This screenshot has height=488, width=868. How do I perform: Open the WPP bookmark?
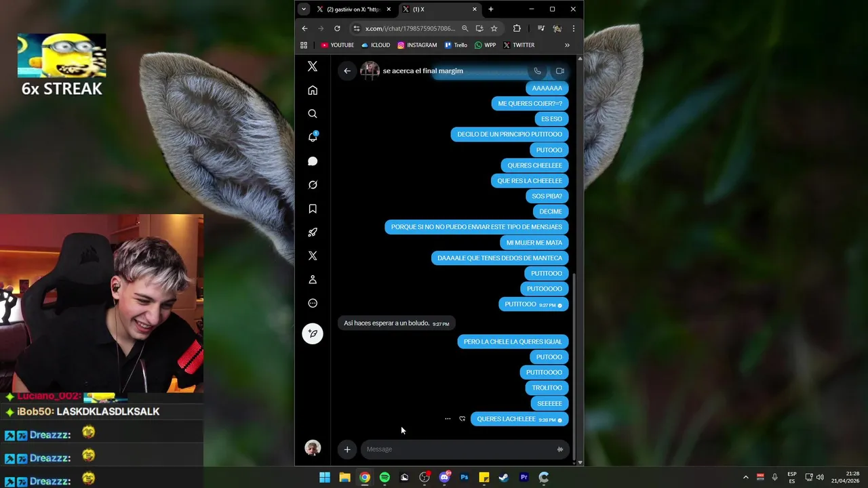[x=486, y=45]
